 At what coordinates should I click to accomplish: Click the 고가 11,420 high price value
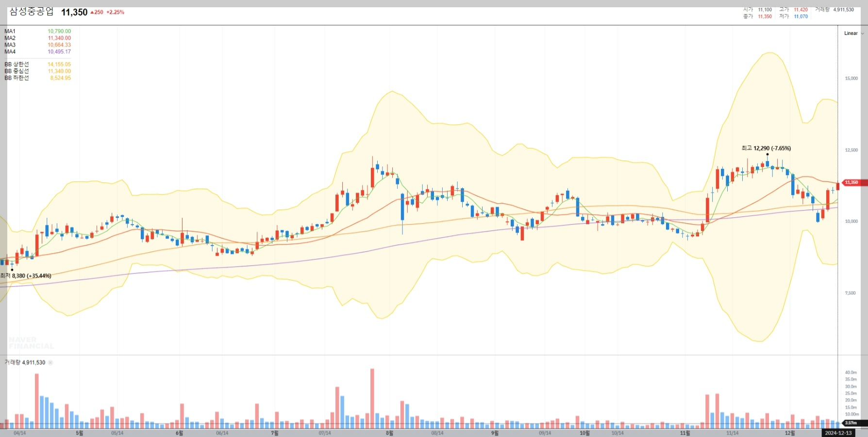pos(801,10)
